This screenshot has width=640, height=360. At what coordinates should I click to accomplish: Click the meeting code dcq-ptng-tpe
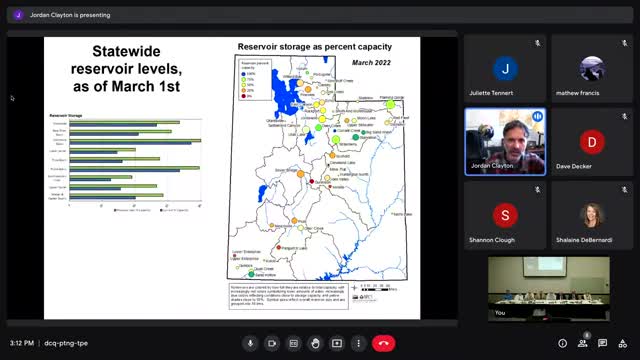(66, 343)
